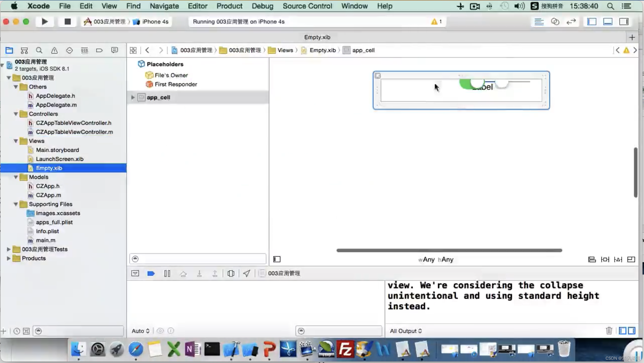This screenshot has width=644, height=363.
Task: Open the Find navigator
Action: (39, 50)
